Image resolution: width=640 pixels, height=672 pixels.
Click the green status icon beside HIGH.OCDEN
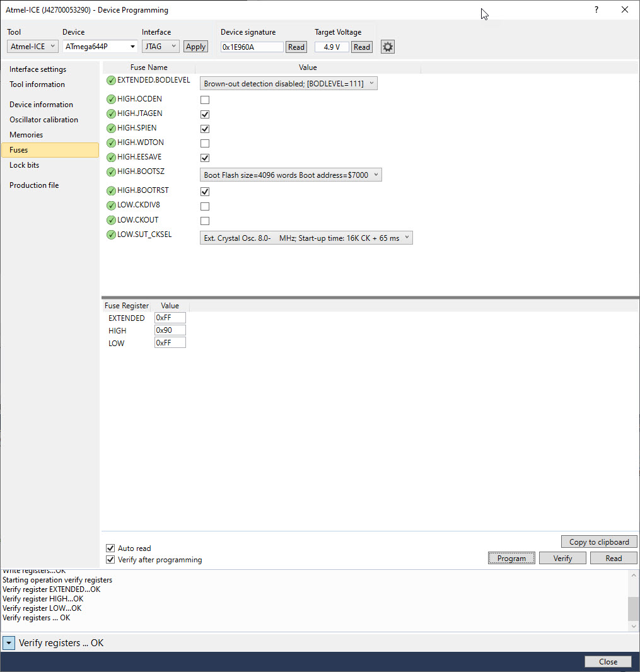(111, 100)
